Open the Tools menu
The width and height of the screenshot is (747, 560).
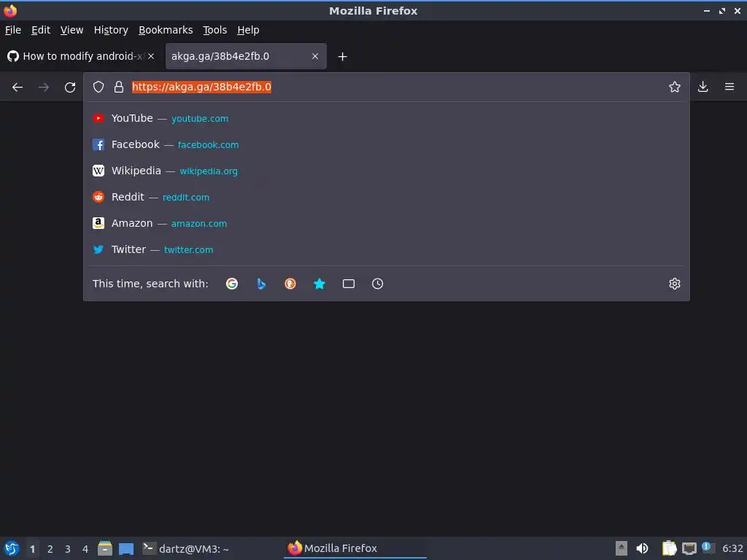coord(215,30)
